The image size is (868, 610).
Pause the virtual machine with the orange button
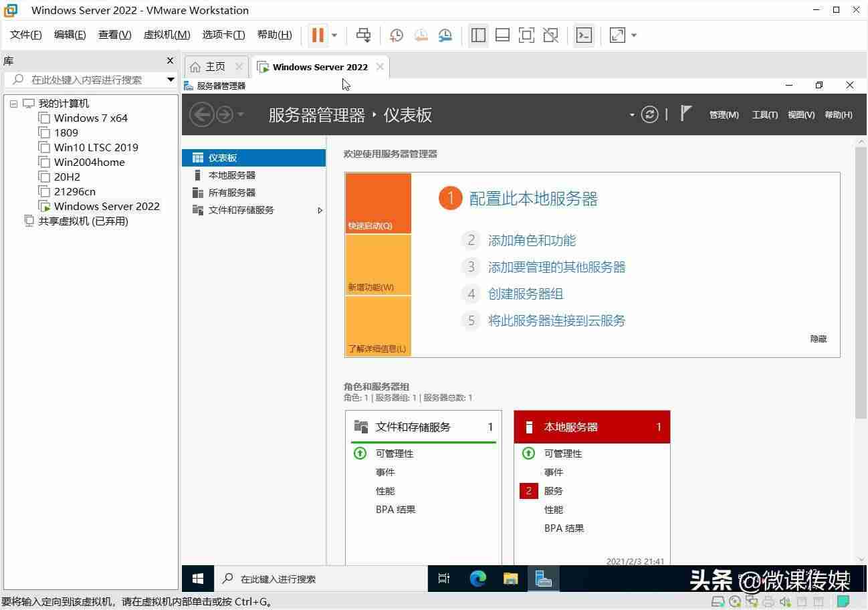pos(318,35)
